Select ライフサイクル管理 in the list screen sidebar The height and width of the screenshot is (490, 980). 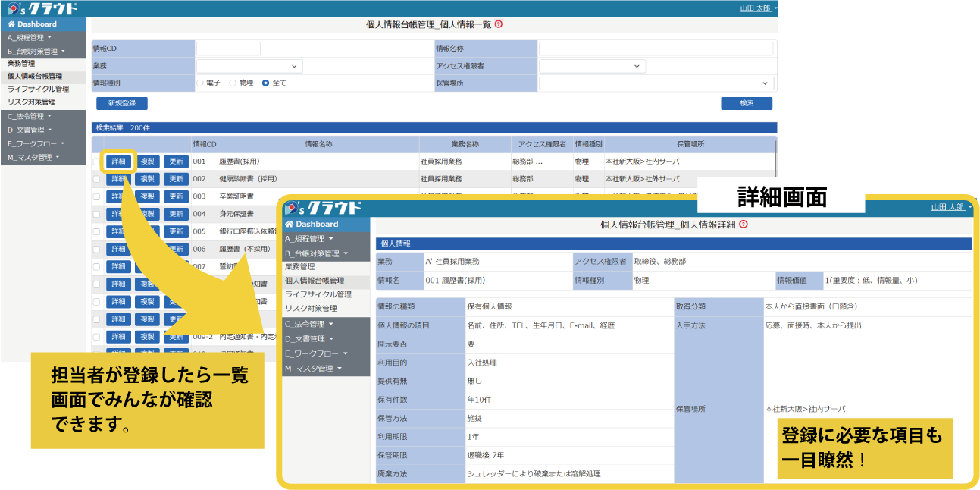click(38, 89)
